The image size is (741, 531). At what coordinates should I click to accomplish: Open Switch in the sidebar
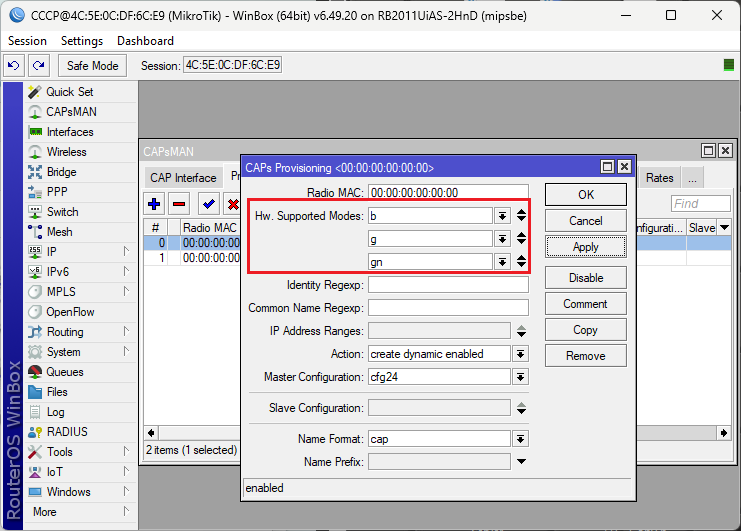tap(62, 212)
